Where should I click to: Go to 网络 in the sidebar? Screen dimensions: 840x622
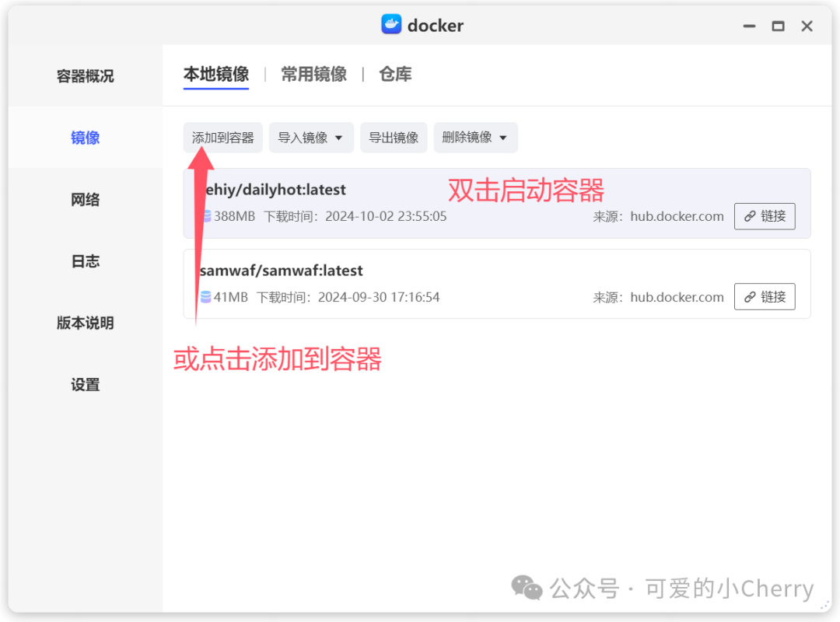(x=86, y=199)
